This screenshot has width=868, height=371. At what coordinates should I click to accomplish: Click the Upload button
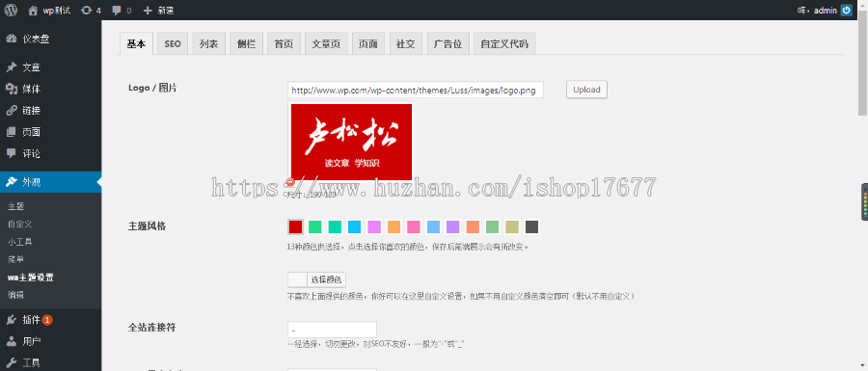point(586,90)
